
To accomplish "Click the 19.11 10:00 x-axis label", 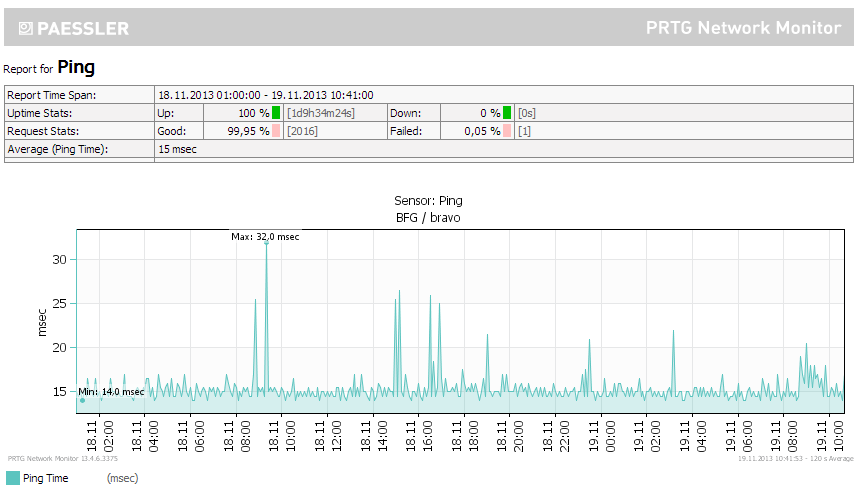I will [830, 436].
